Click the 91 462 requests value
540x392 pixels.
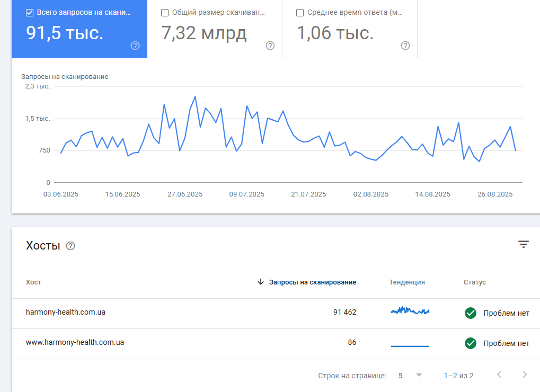[344, 312]
